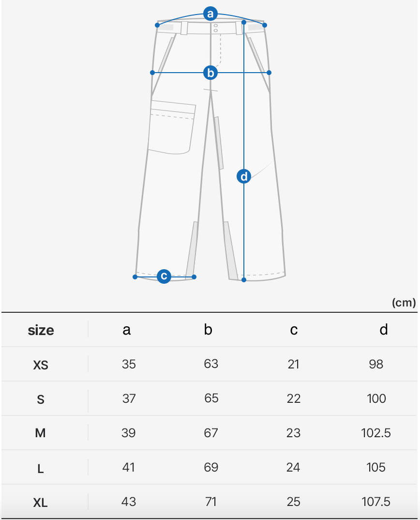The width and height of the screenshot is (420, 520).
Task: Click the "(cm)" unit label
Action: [404, 303]
